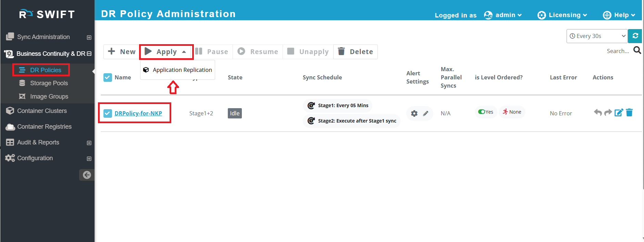
Task: Click into the Search field
Action: 618,51
